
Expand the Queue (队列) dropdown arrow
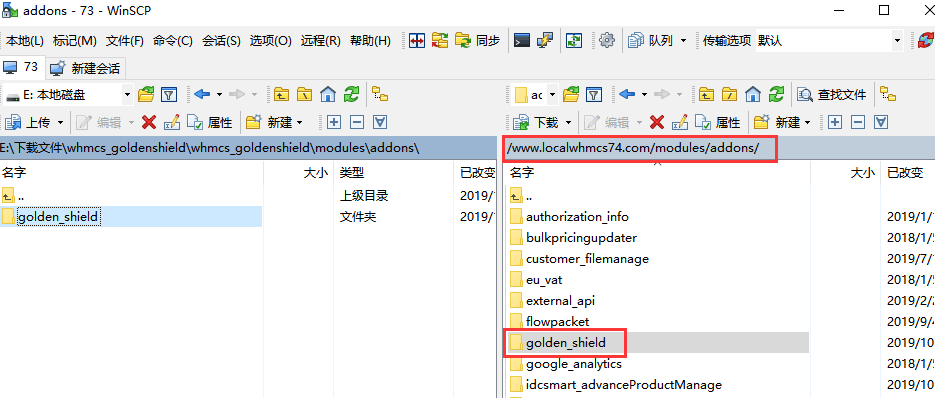pyautogui.click(x=683, y=41)
